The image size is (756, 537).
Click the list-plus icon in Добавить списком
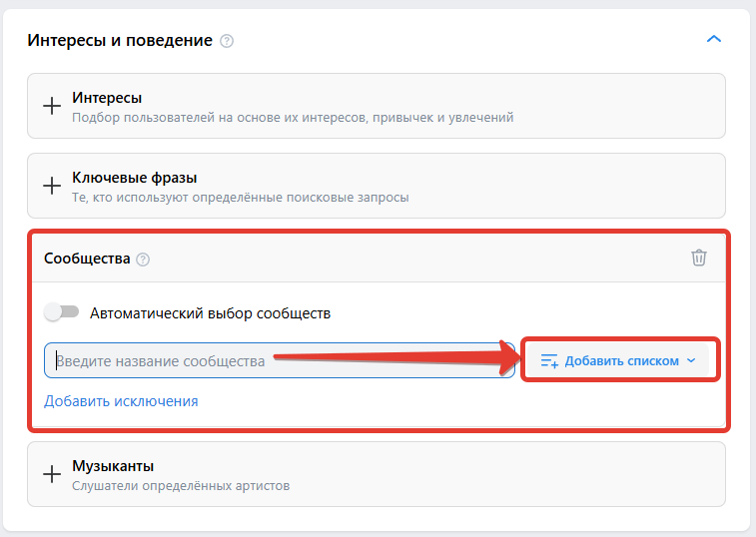pyautogui.click(x=549, y=361)
